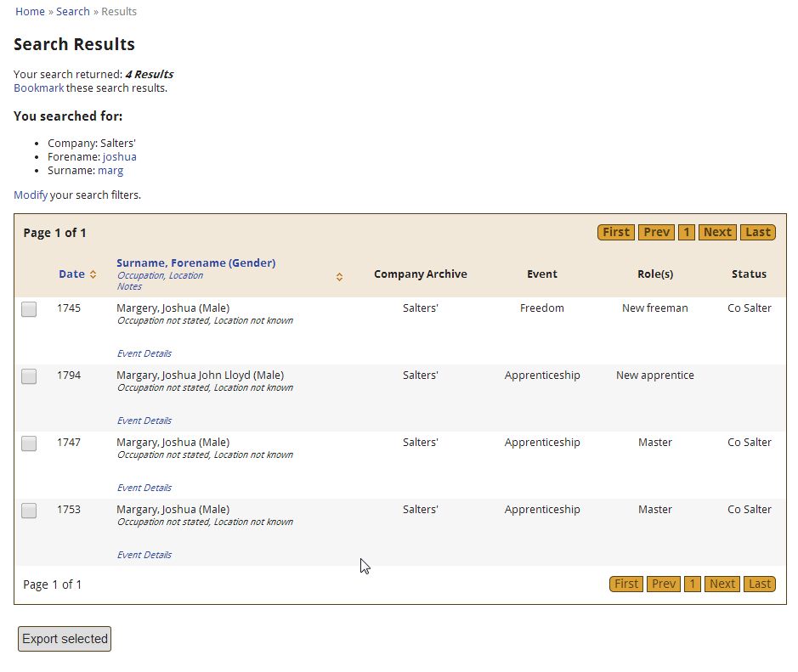Go to Home in the breadcrumb

pyautogui.click(x=30, y=11)
